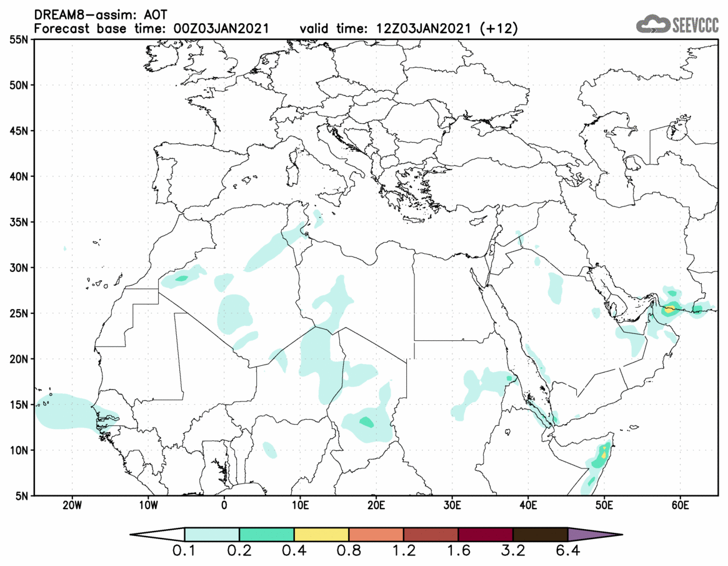
Task: Click the legend value 0.2
Action: 239,551
